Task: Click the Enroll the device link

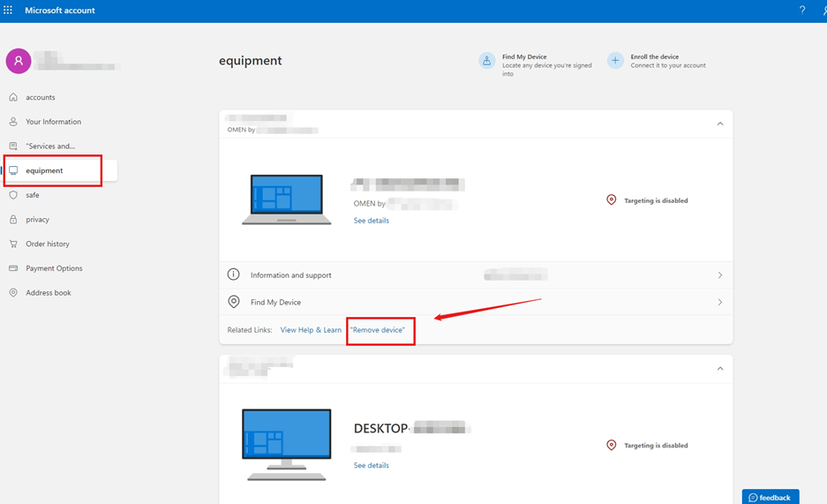Action: [655, 56]
